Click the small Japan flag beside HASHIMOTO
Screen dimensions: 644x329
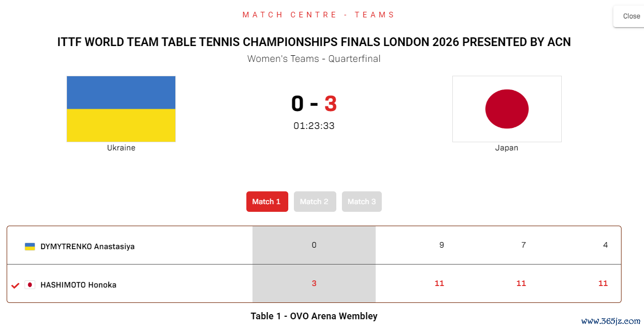(x=30, y=285)
